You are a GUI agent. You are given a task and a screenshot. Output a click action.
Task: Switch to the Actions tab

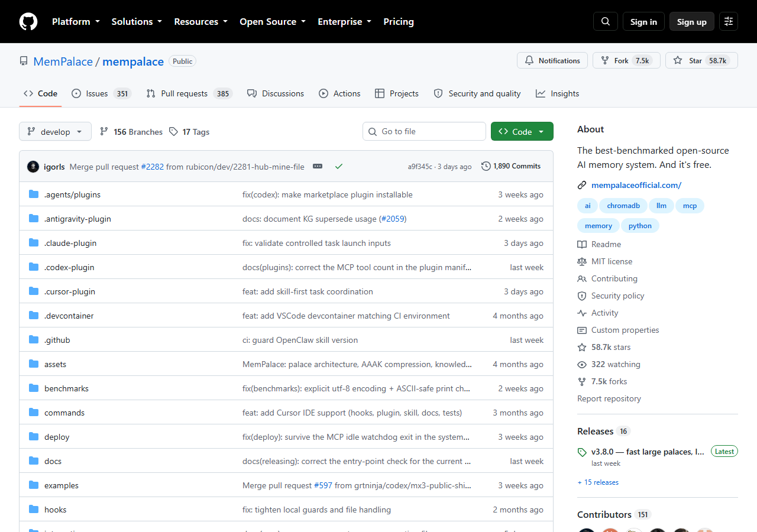pyautogui.click(x=339, y=93)
